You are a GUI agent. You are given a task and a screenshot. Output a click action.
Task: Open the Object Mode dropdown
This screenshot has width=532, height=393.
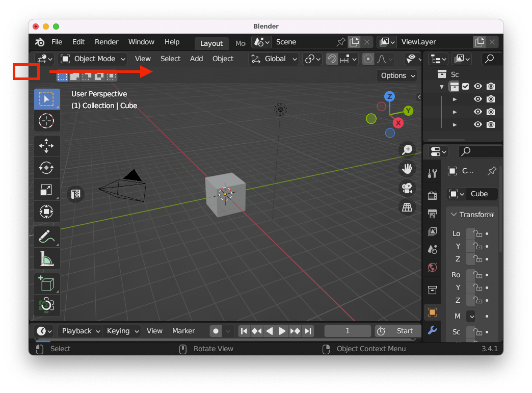92,59
